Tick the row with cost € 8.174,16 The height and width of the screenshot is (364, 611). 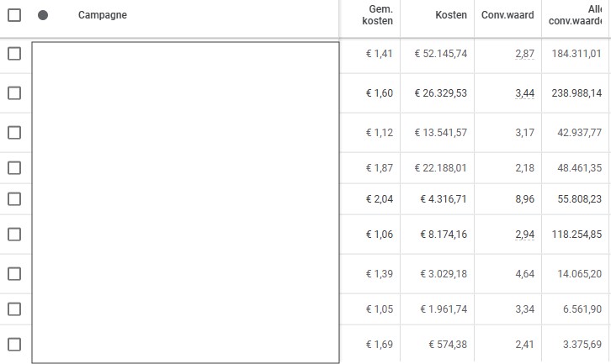tap(14, 234)
